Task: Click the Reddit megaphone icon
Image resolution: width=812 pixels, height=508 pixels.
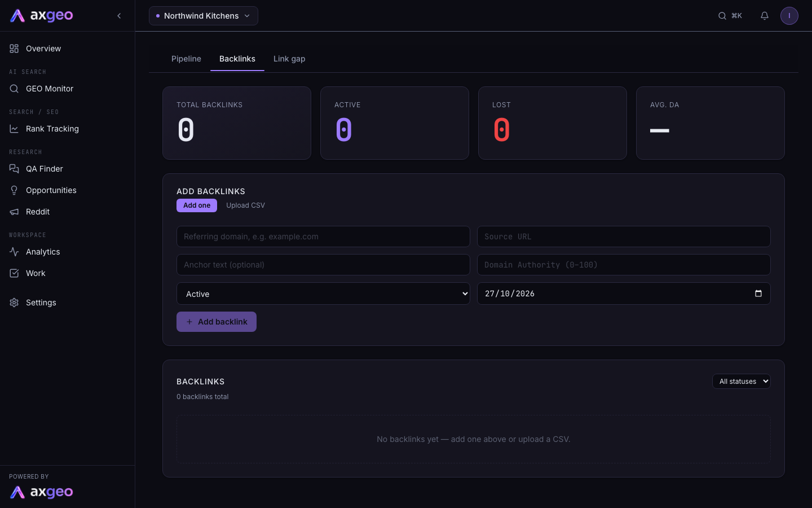Action: coord(14,212)
